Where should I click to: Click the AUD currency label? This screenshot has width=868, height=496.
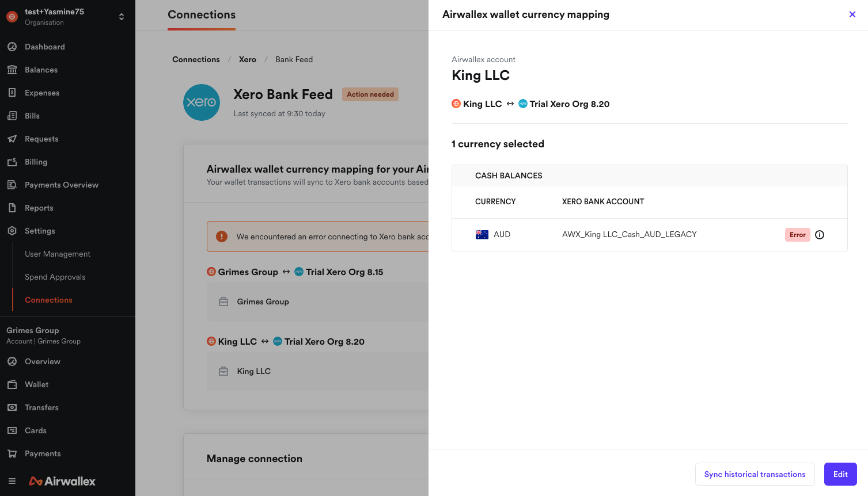click(502, 235)
